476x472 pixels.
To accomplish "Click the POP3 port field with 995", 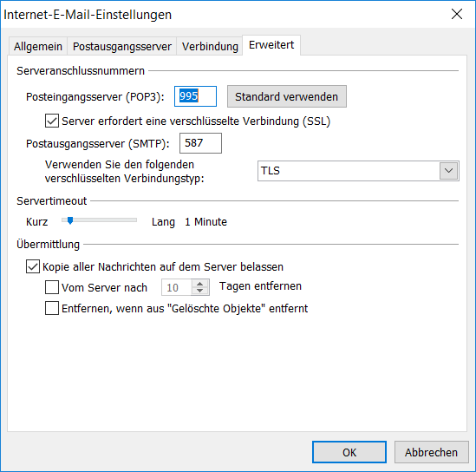I will click(195, 96).
